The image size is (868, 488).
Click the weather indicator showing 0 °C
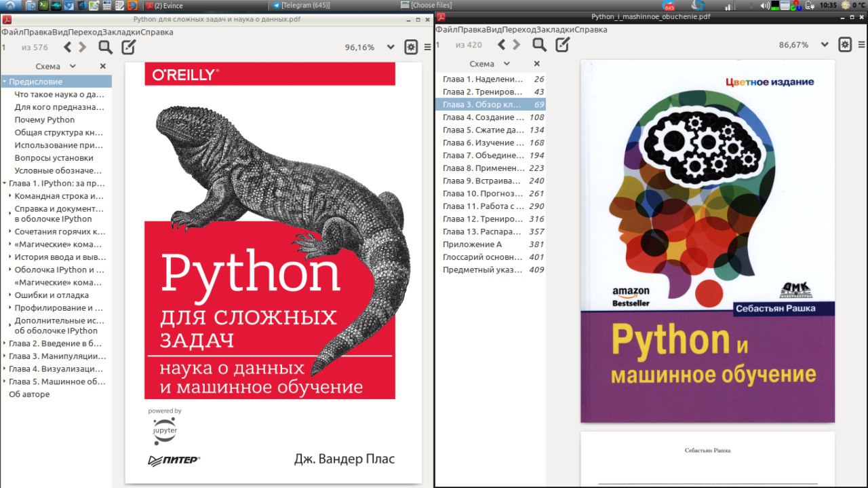click(x=853, y=5)
